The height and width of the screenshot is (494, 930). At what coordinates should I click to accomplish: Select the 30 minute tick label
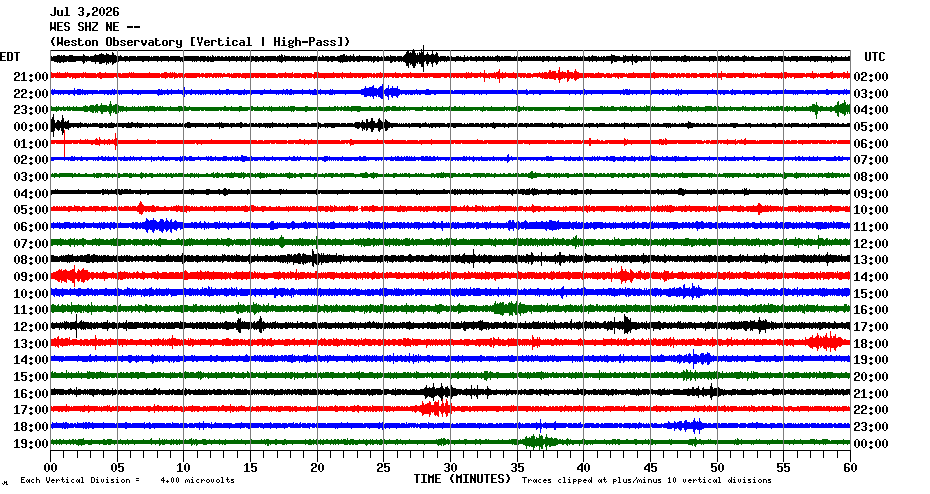450,468
